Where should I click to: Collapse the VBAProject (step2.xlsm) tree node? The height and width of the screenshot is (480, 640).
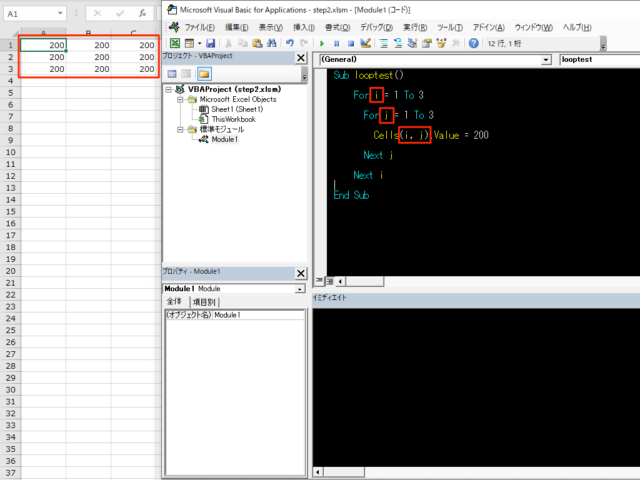pyautogui.click(x=168, y=90)
